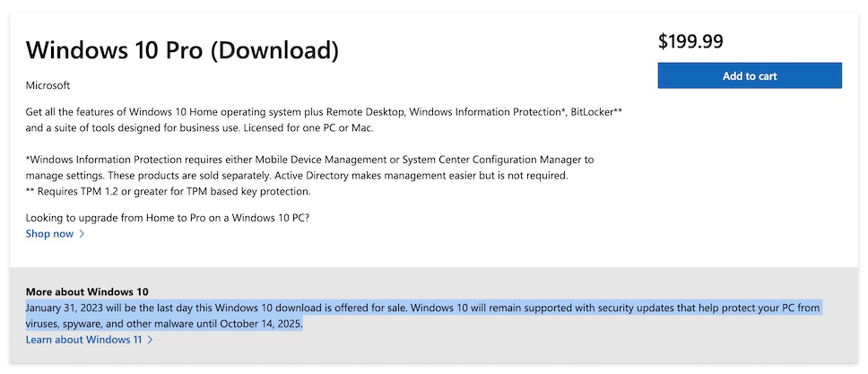The image size is (868, 374).
Task: Click the Windows 10 Pro (Download) title
Action: coord(182,50)
